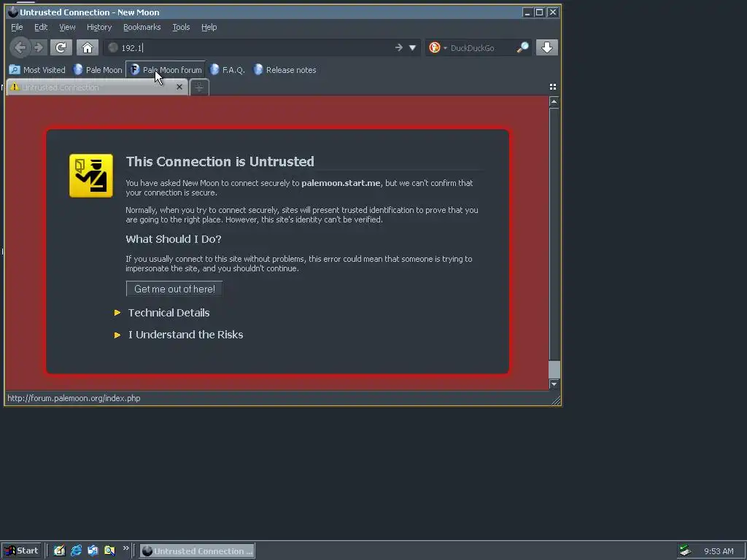Go forward with the forward arrow button

(39, 47)
